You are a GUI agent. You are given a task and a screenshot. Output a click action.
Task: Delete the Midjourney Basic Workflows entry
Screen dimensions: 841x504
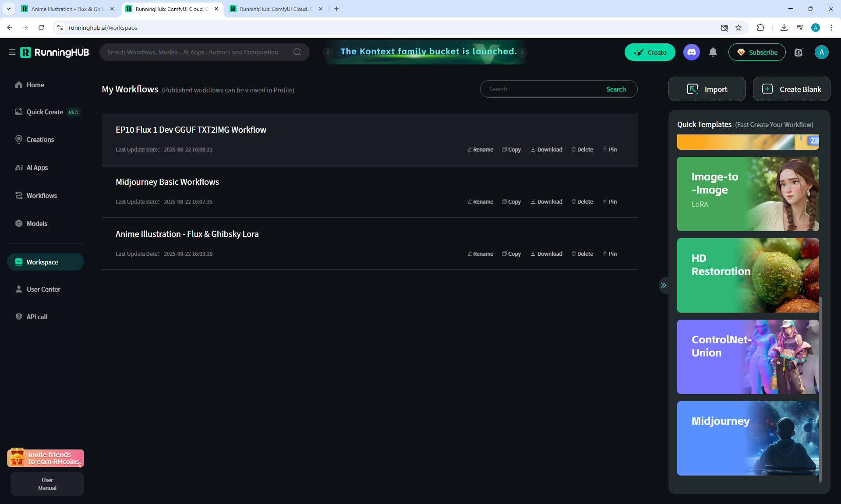(582, 201)
